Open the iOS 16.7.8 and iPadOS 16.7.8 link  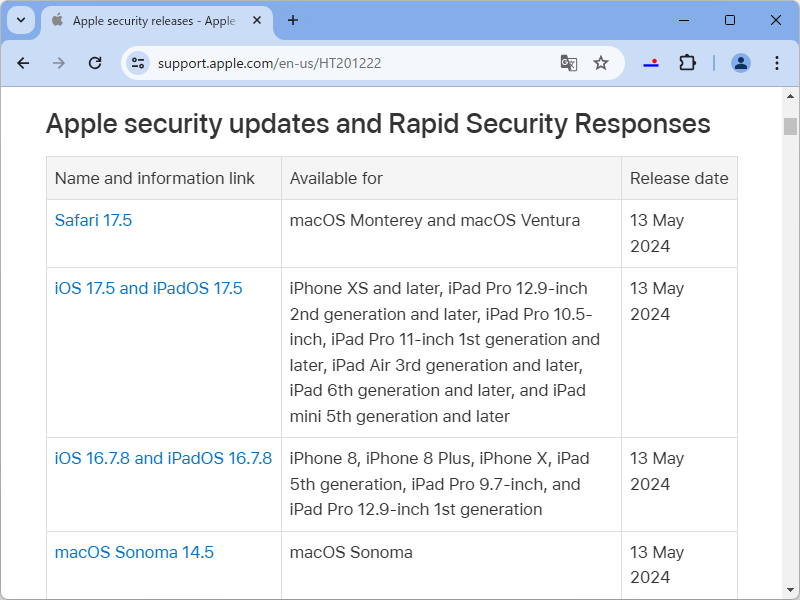pos(163,458)
